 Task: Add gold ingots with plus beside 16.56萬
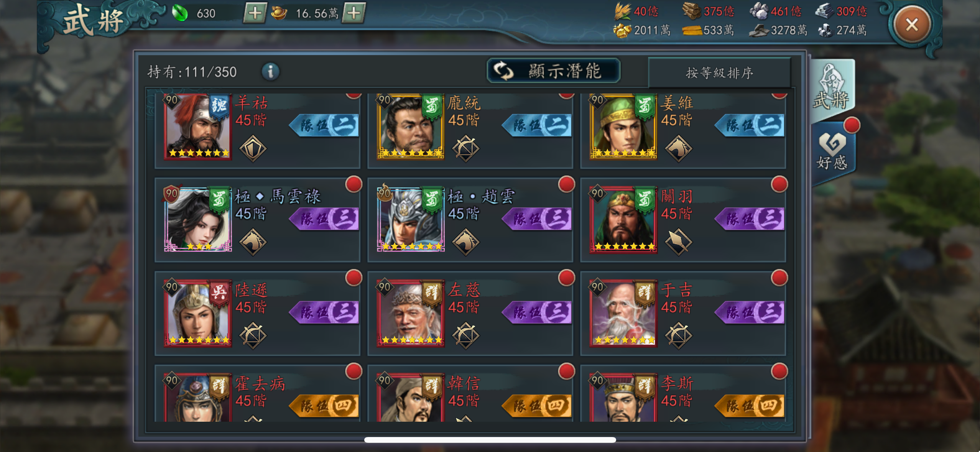[x=354, y=13]
